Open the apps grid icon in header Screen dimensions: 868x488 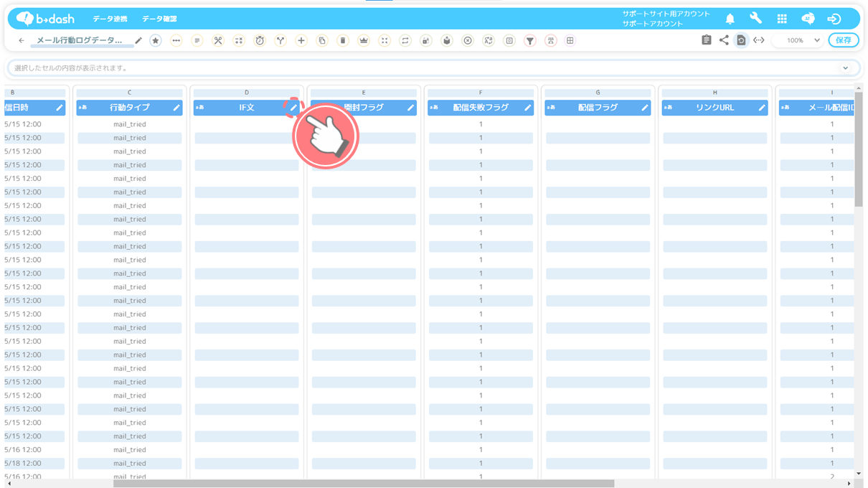(782, 19)
